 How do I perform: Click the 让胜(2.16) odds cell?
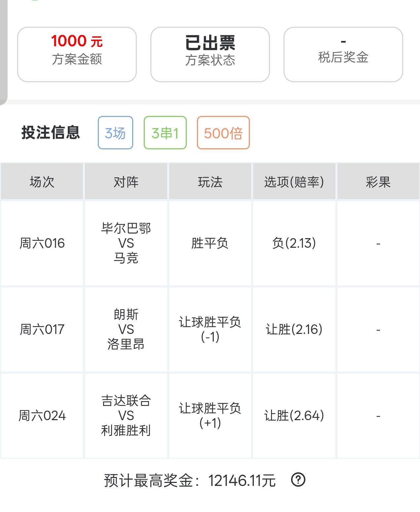pos(294,330)
